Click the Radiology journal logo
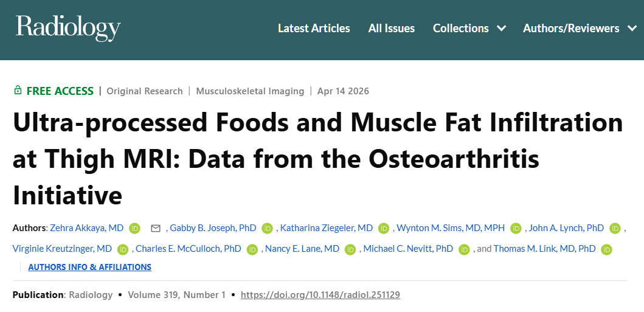 (x=68, y=28)
